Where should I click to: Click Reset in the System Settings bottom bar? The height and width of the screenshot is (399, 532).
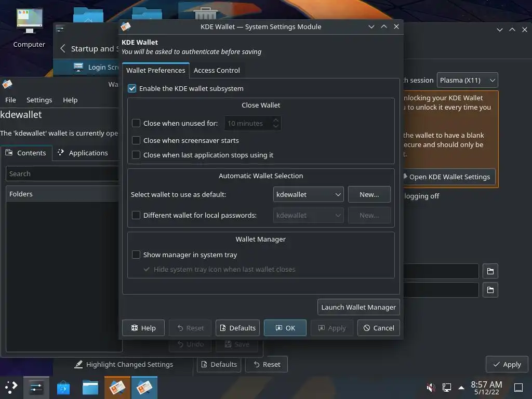click(x=267, y=364)
